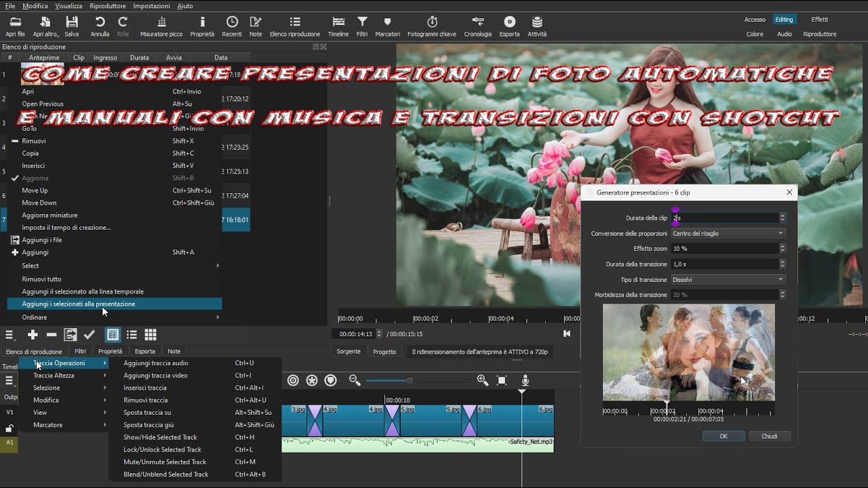
Task: Open the Attività panel
Action: (537, 26)
